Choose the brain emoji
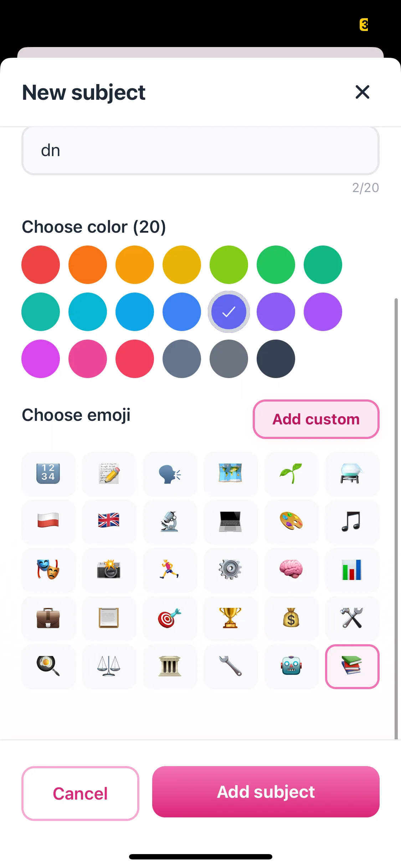401x868 pixels. pos(291,569)
